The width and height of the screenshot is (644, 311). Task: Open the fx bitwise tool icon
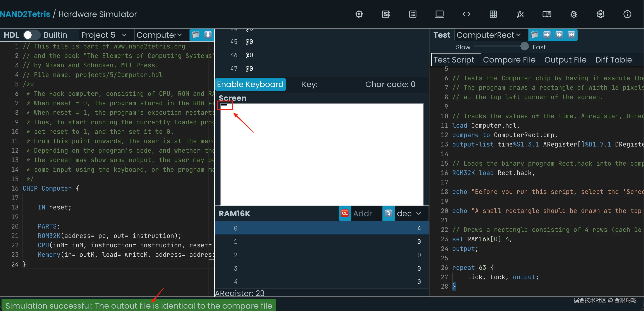pos(520,14)
